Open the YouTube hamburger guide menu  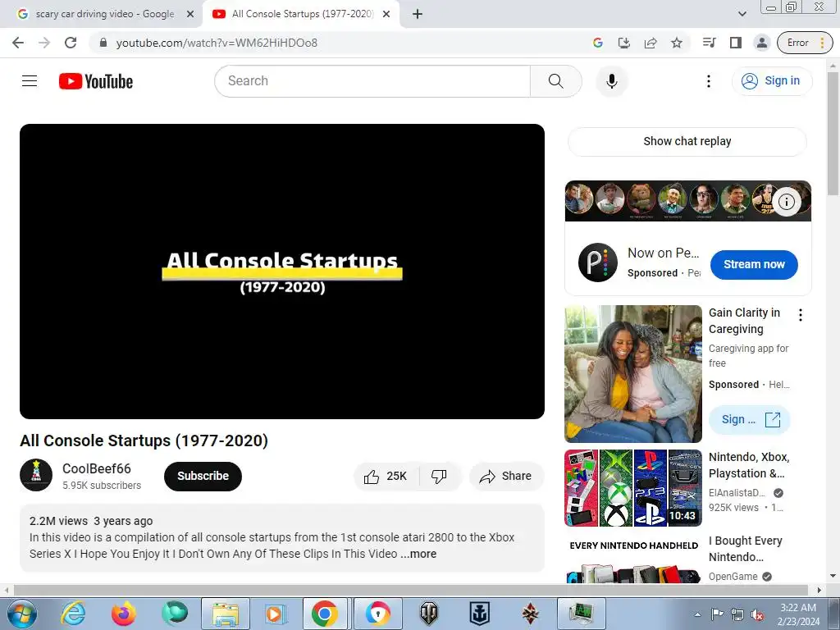click(30, 81)
